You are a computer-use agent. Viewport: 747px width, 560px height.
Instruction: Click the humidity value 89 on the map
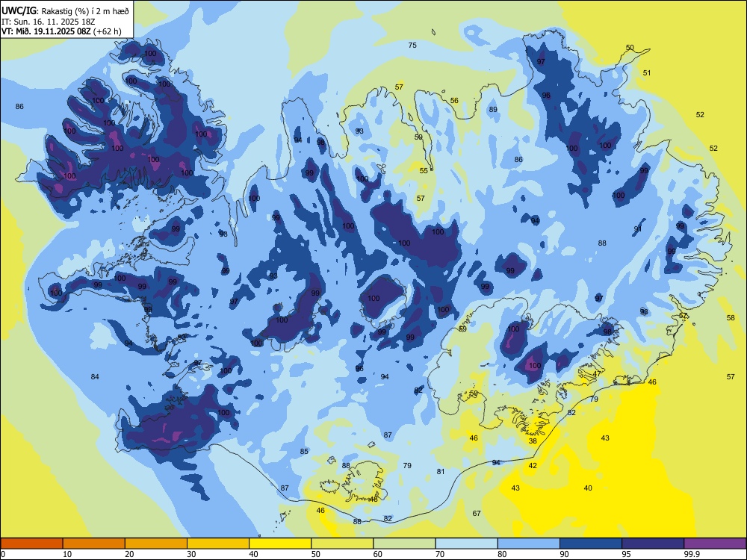click(493, 110)
